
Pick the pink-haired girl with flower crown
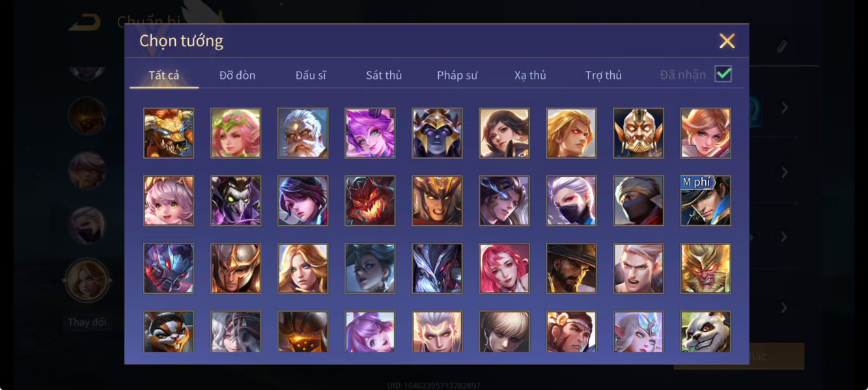coord(236,133)
